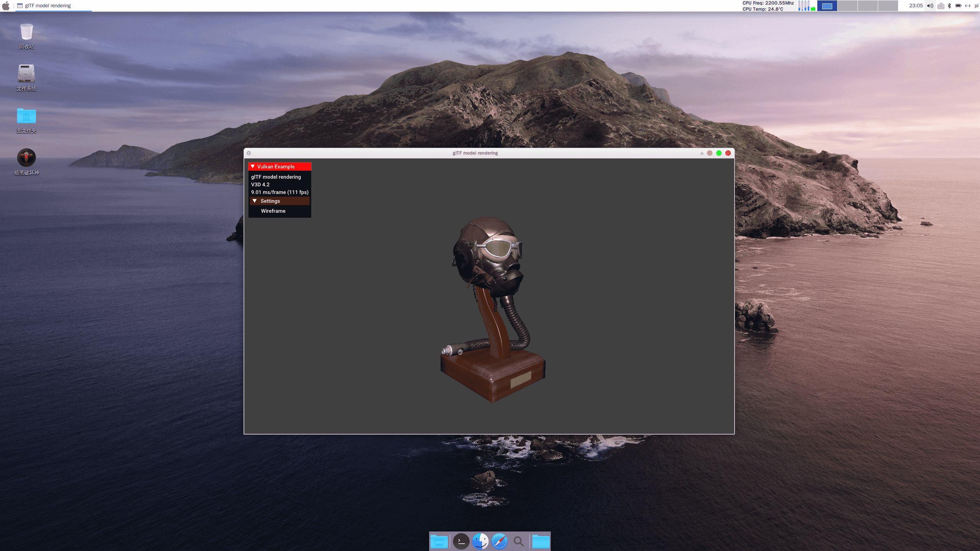Open the desktop folder icon at dock left
The width and height of the screenshot is (980, 551).
[x=439, y=541]
